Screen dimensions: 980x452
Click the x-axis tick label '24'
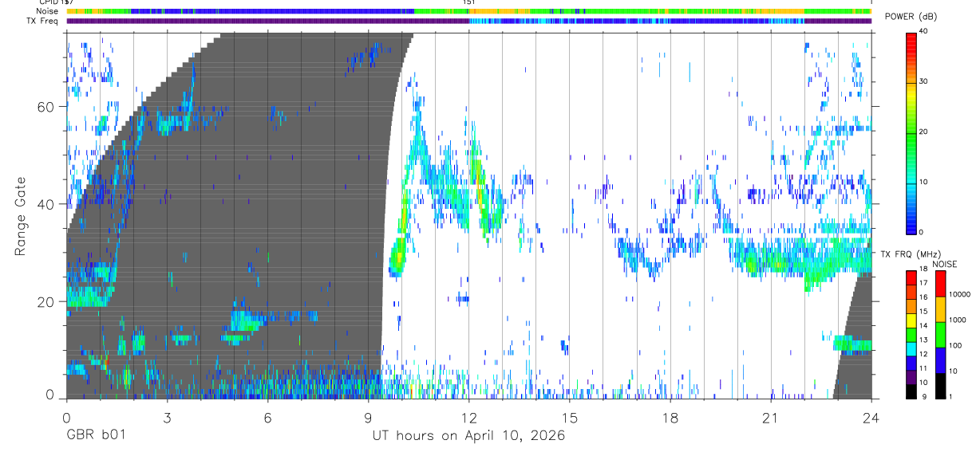[871, 418]
